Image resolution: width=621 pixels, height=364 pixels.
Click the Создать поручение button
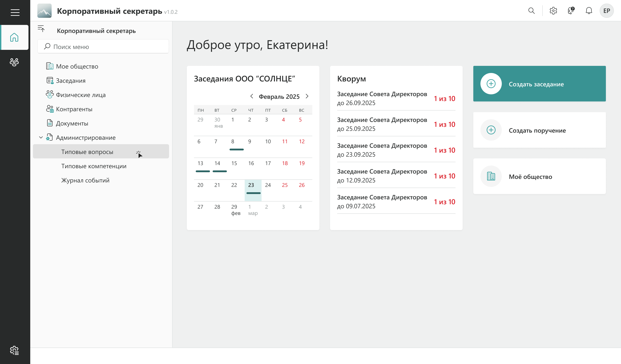pos(539,130)
